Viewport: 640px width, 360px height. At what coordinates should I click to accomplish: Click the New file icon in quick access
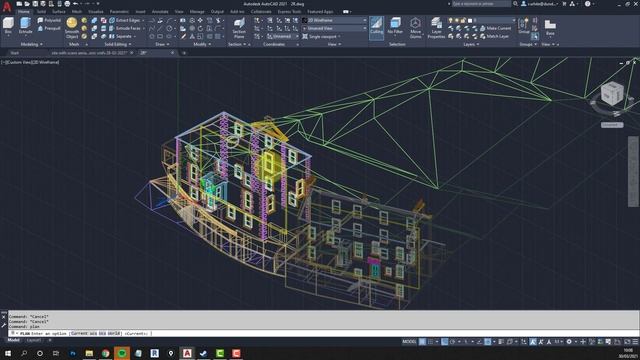click(19, 4)
